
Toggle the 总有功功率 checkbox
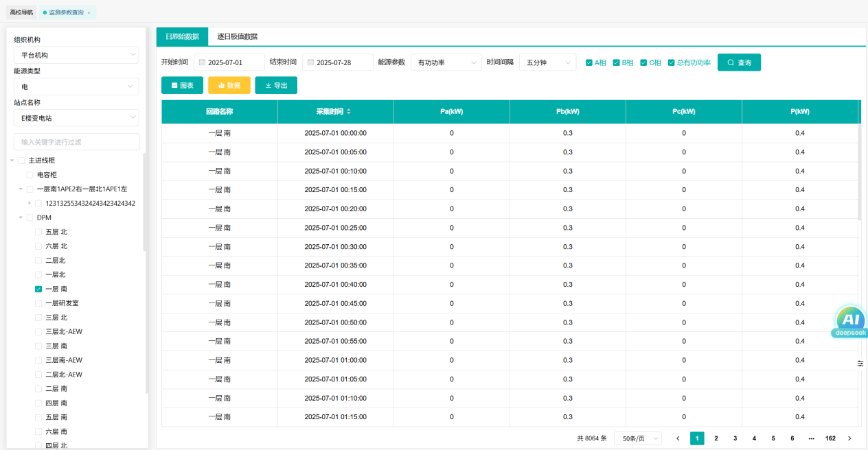click(672, 62)
